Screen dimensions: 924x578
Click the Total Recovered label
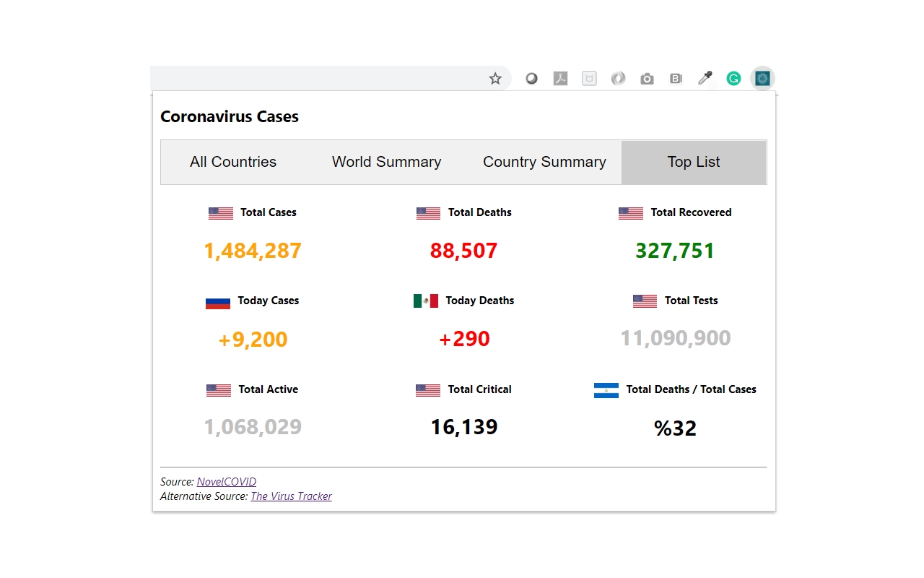(691, 212)
